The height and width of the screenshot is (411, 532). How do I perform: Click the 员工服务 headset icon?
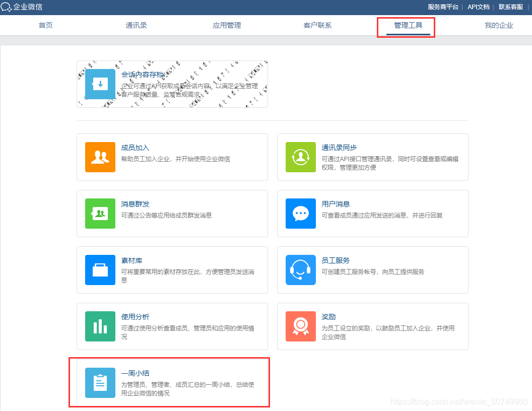(301, 270)
